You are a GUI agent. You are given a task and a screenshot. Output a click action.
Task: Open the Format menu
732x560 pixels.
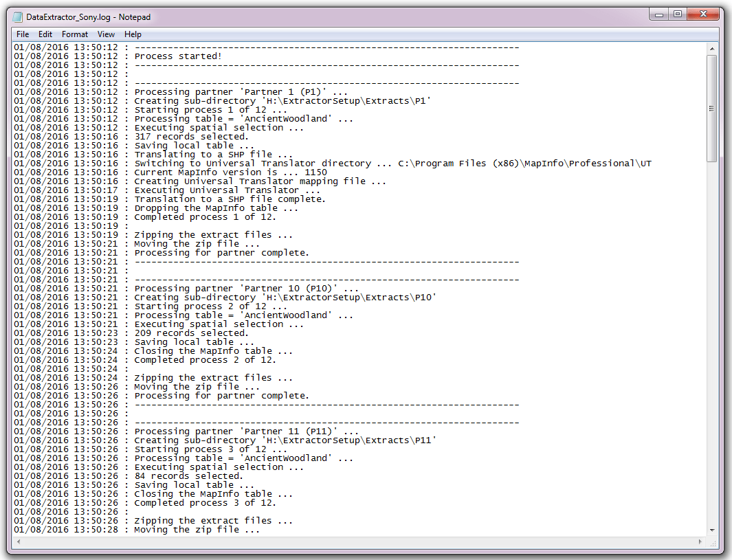[x=74, y=34]
